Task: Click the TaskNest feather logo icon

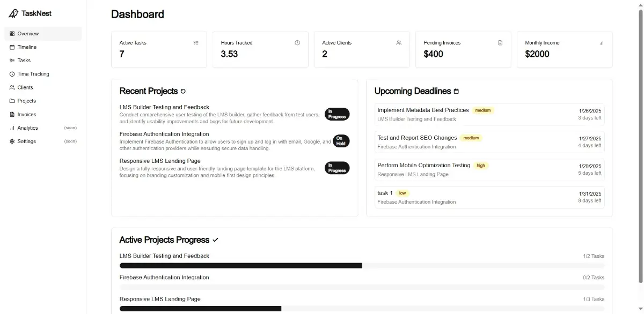Action: point(13,13)
